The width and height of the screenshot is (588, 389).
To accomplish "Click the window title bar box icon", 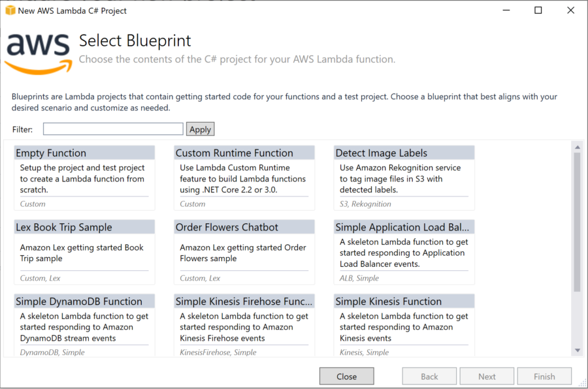I will 10,10.
